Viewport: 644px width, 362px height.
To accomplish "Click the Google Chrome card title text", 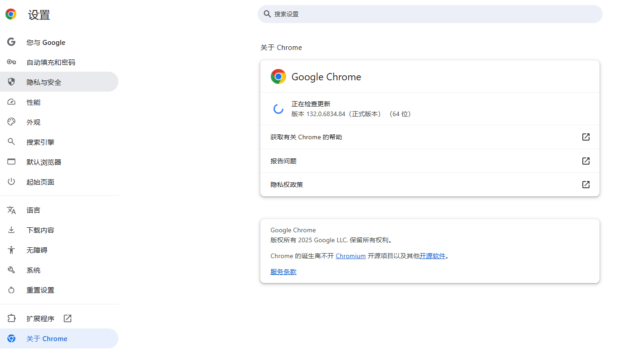I will click(327, 77).
